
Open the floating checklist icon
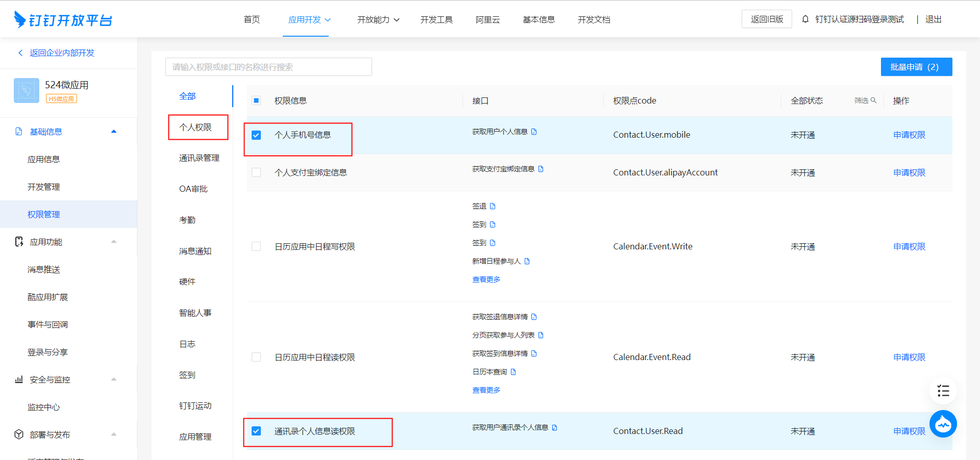point(943,391)
